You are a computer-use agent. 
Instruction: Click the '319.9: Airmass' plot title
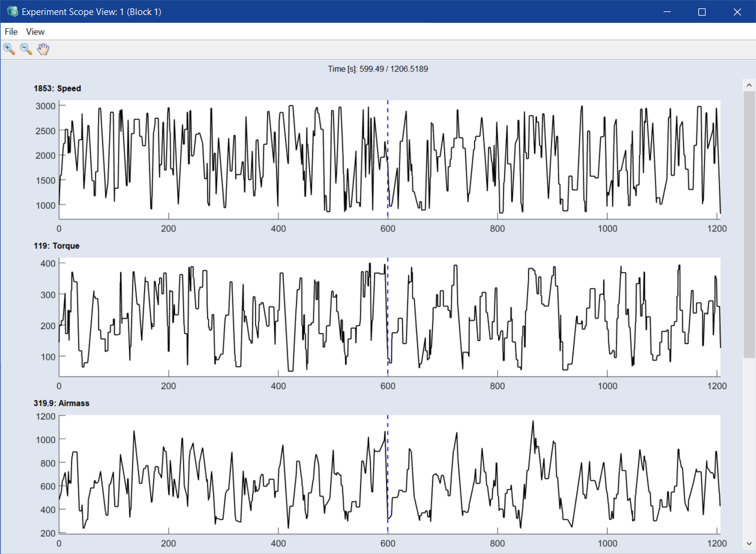pos(61,404)
